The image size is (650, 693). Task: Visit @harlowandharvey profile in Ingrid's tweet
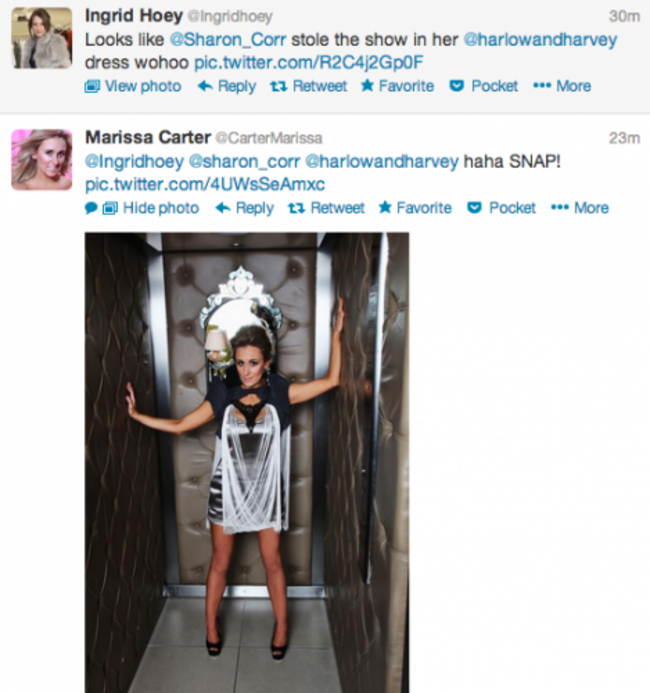point(540,40)
